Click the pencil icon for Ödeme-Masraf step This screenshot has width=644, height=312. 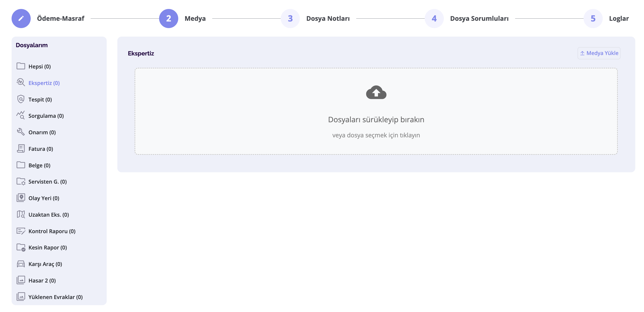click(21, 18)
